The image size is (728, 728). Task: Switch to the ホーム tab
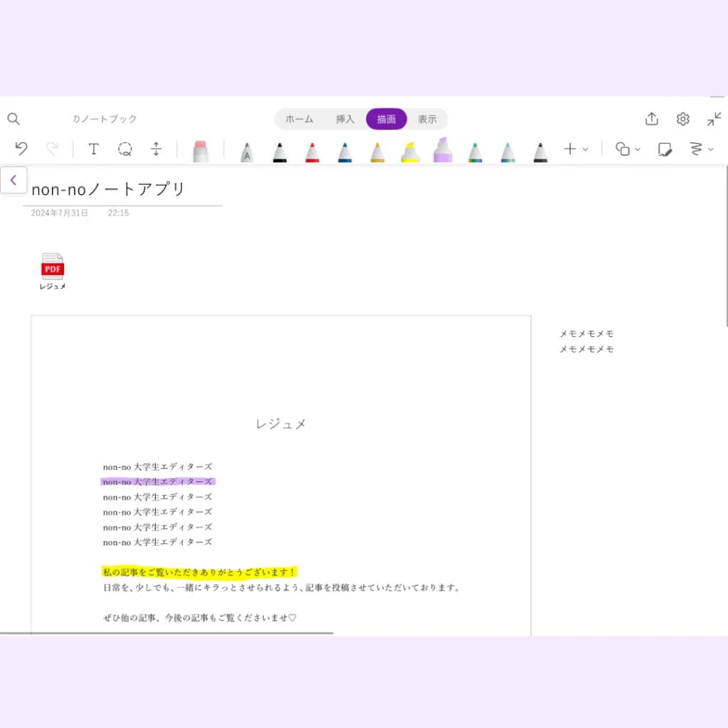299,119
